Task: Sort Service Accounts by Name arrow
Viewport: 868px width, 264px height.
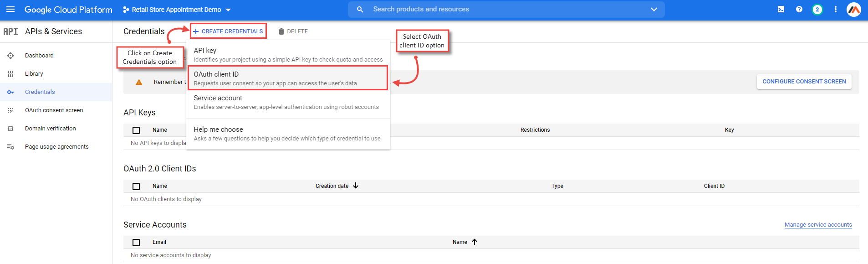Action: 475,242
